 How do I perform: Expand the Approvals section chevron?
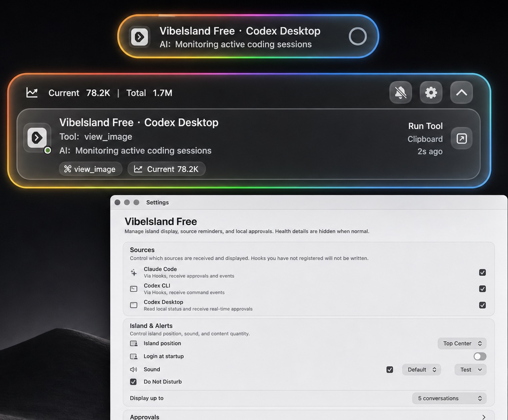[484, 417]
